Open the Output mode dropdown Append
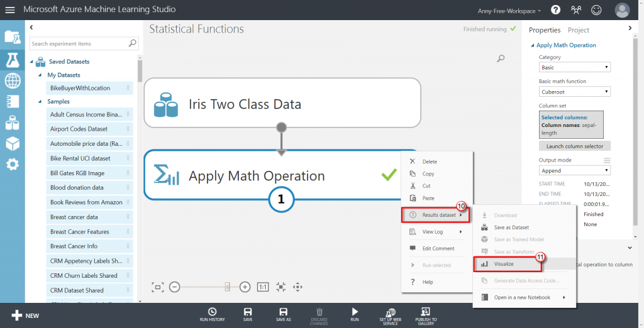The width and height of the screenshot is (644, 328). [575, 170]
